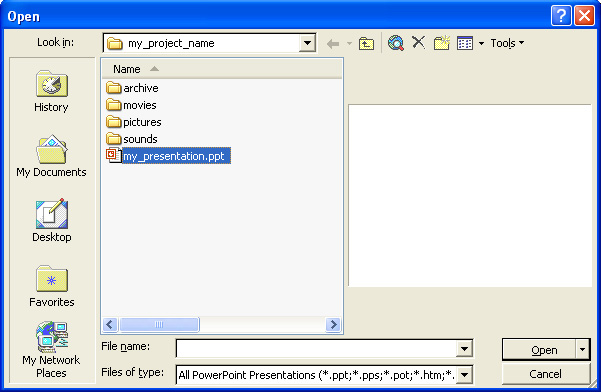The width and height of the screenshot is (601, 392).
Task: Select the movies folder
Action: pos(131,105)
